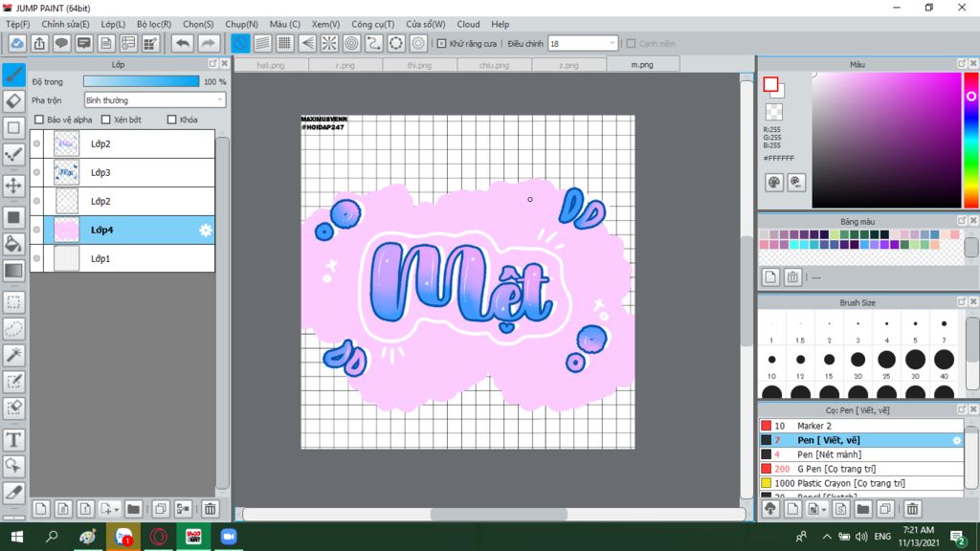This screenshot has height=551, width=980.
Task: Turn snap off with the blue snap icon
Action: [240, 43]
